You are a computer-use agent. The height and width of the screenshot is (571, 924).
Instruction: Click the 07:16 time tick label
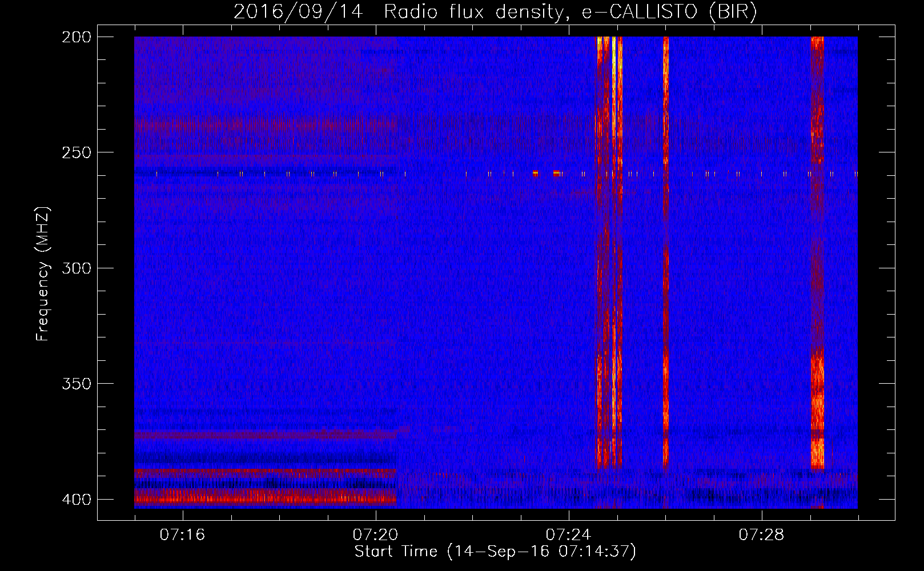(182, 535)
